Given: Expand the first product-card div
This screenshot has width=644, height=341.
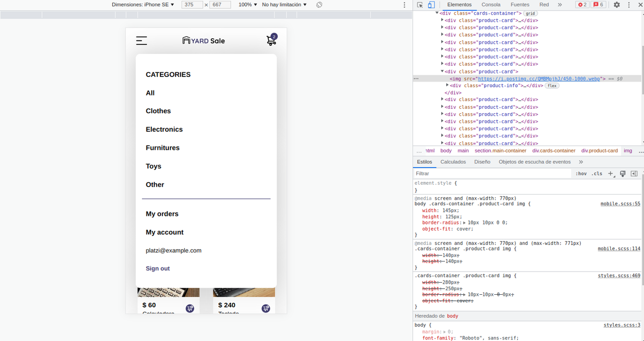Looking at the screenshot, I should click(442, 21).
